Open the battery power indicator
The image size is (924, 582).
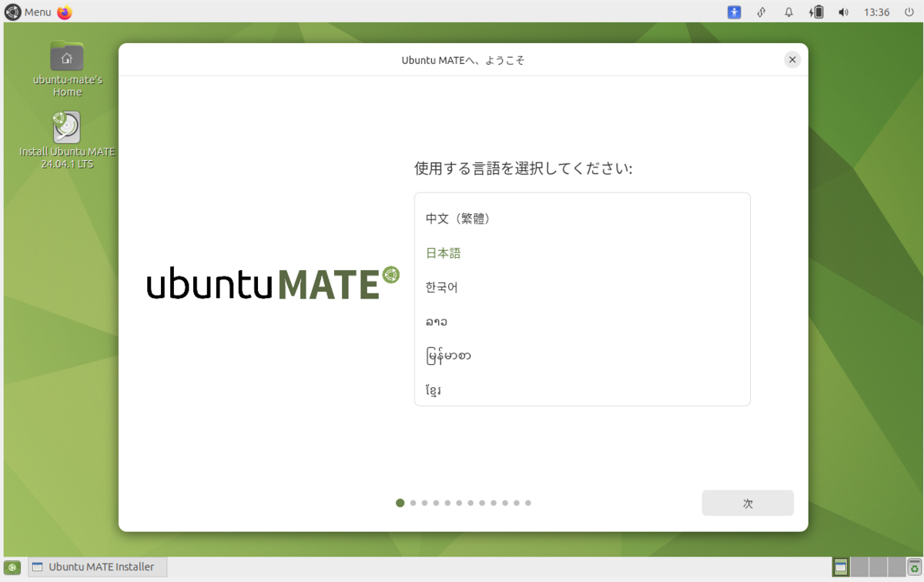[816, 12]
